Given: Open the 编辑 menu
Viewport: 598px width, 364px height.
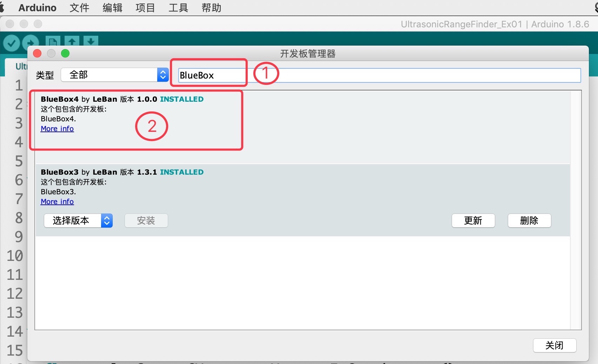Looking at the screenshot, I should pos(112,8).
